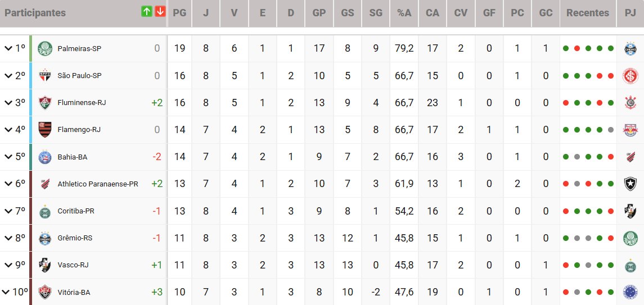The width and height of the screenshot is (644, 305).
Task: Click the Palmeiras-SP team crest
Action: pos(44,49)
